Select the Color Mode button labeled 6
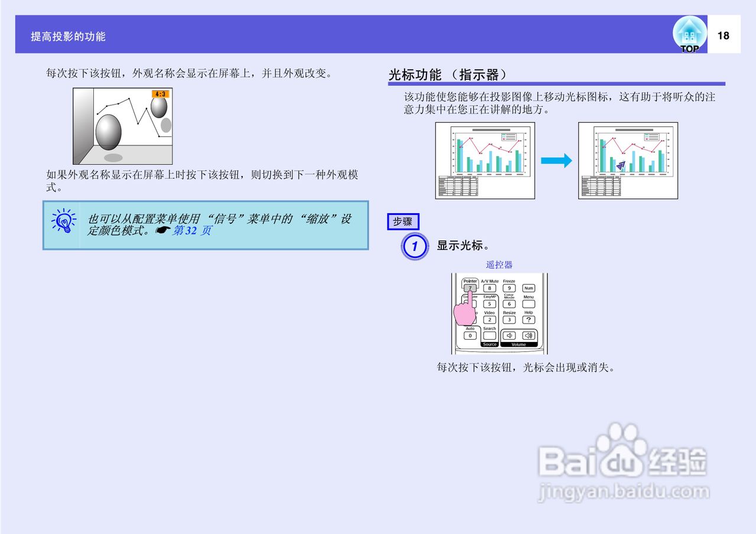This screenshot has width=756, height=534. point(509,304)
